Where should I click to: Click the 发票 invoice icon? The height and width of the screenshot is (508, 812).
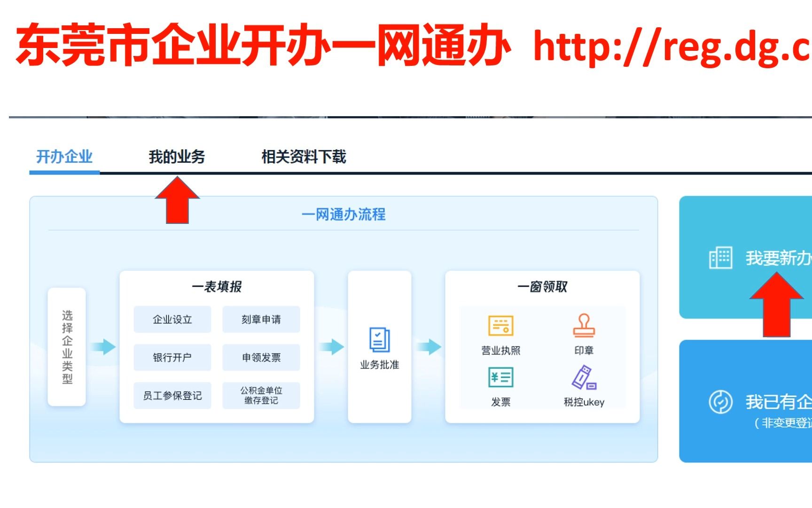[x=500, y=377]
